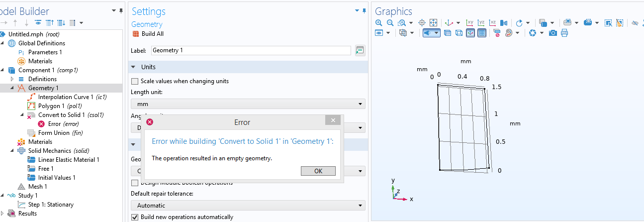Print the Graphics view
This screenshot has height=222, width=644.
[x=564, y=33]
